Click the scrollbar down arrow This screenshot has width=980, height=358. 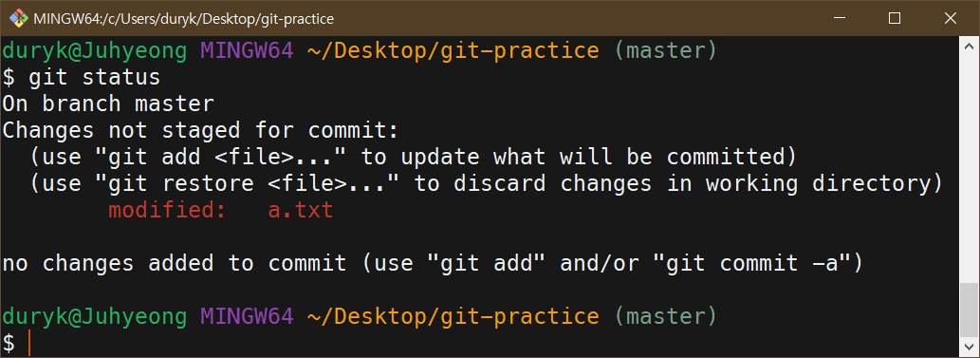tap(970, 346)
